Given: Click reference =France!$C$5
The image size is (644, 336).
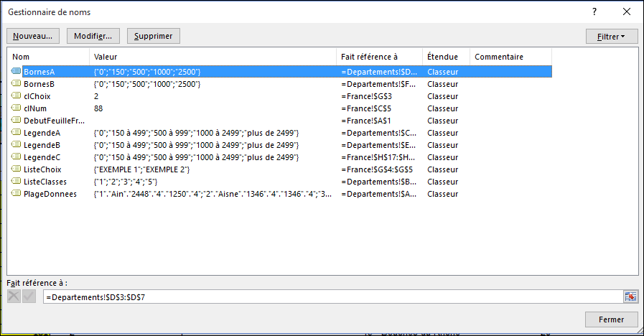Looking at the screenshot, I should pos(366,108).
